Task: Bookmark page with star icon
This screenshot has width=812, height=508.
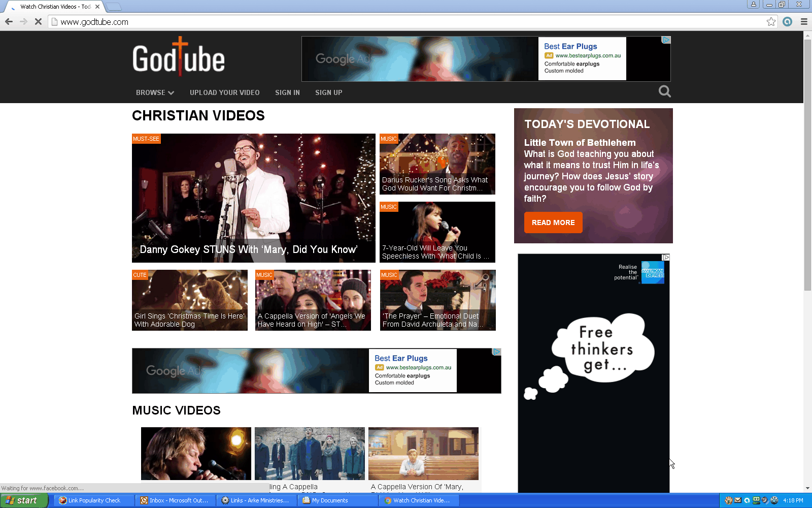Action: click(x=771, y=21)
